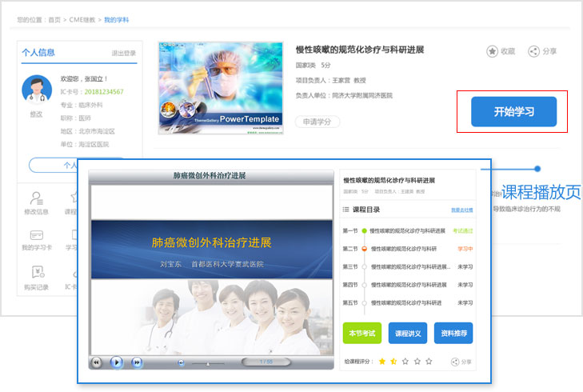Image resolution: width=583 pixels, height=392 pixels.
Task: Open the 第一节 course title row
Action: [x=408, y=231]
